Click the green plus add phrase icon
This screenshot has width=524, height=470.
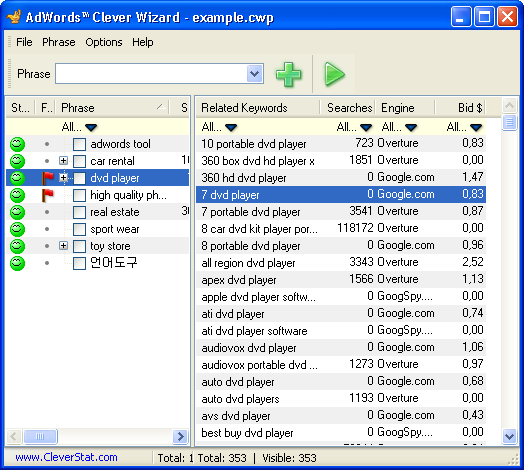pos(288,74)
